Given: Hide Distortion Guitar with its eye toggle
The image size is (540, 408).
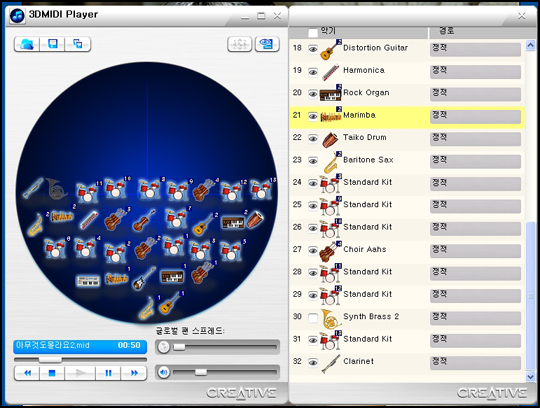Looking at the screenshot, I should click(x=313, y=49).
